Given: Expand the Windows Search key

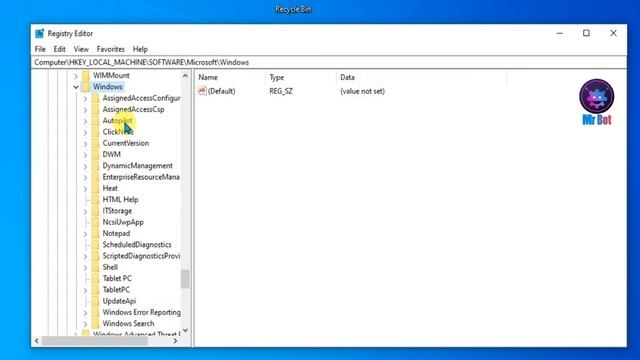Looking at the screenshot, I should pos(85,324).
